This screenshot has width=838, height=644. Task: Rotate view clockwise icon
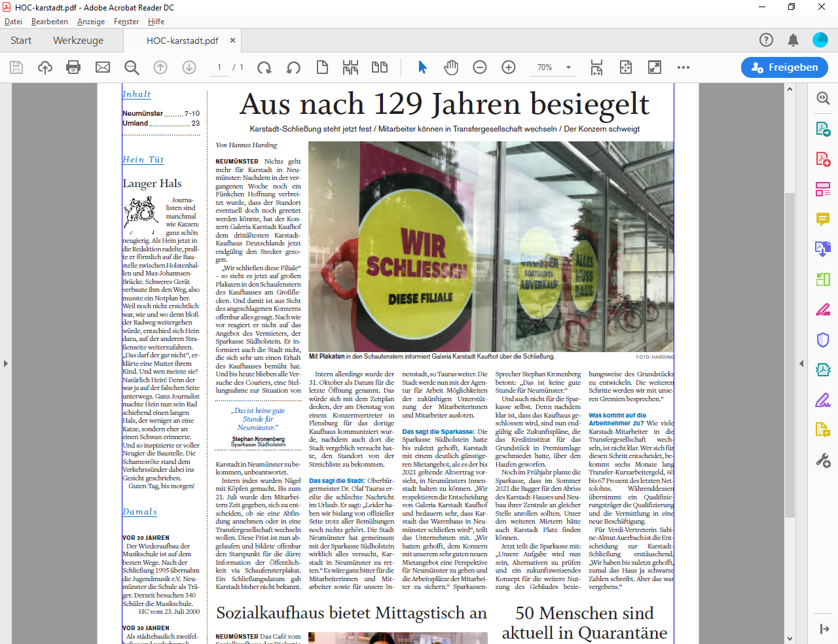[x=264, y=67]
